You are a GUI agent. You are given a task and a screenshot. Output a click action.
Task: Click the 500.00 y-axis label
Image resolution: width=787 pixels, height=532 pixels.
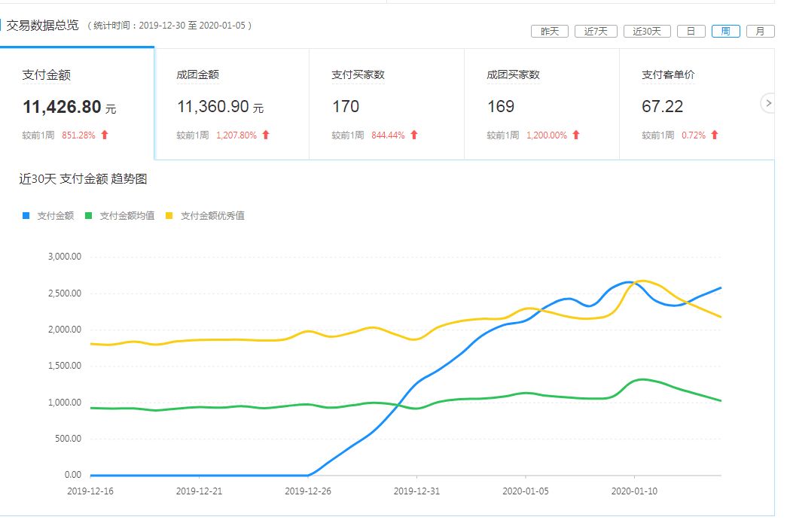pyautogui.click(x=69, y=438)
